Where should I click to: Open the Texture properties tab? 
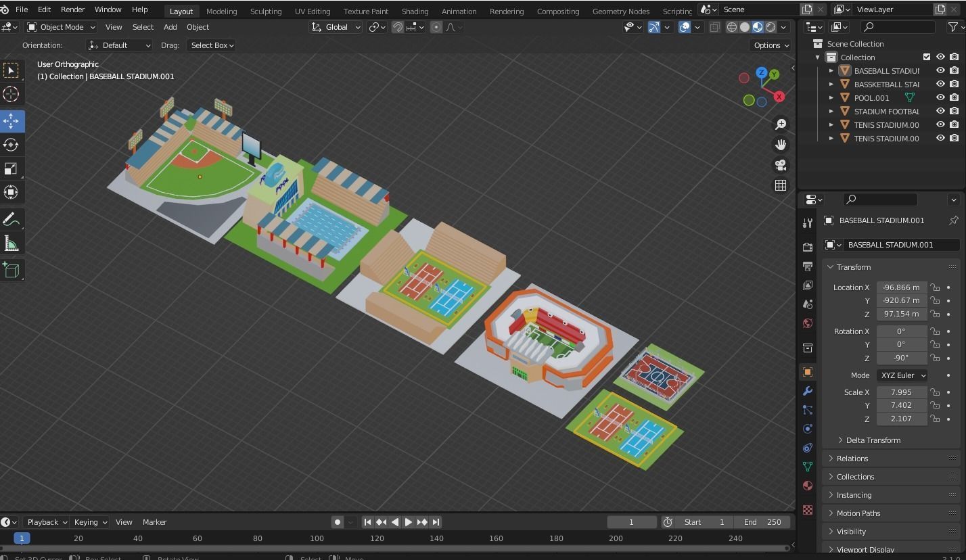tap(808, 510)
